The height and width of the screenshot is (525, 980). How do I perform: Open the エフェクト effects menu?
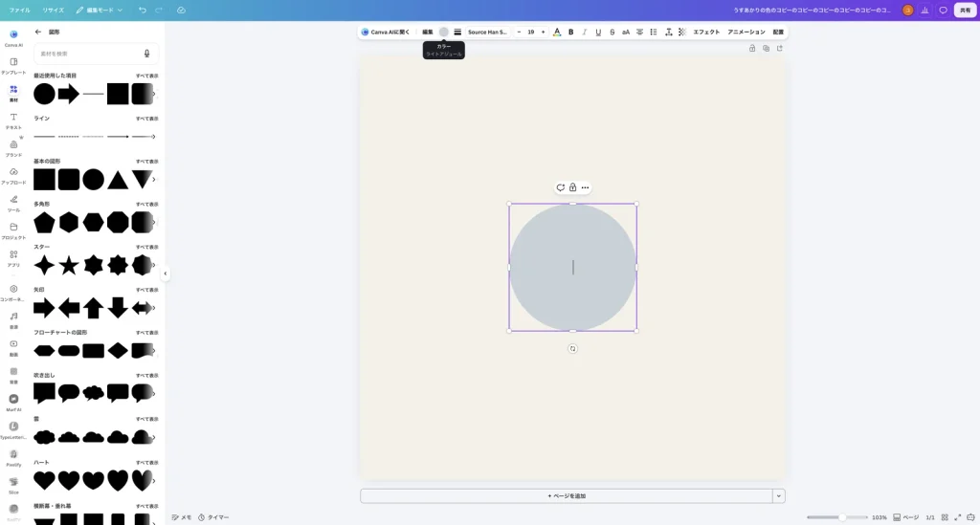[706, 32]
